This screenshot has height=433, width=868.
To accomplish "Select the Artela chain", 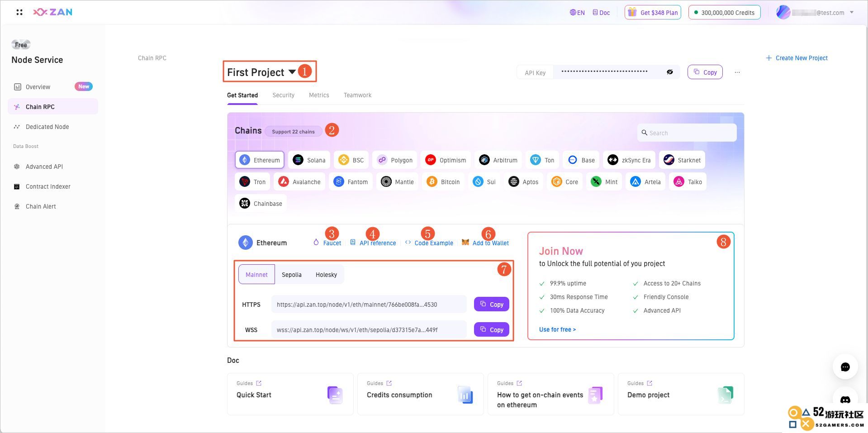I will [x=646, y=181].
